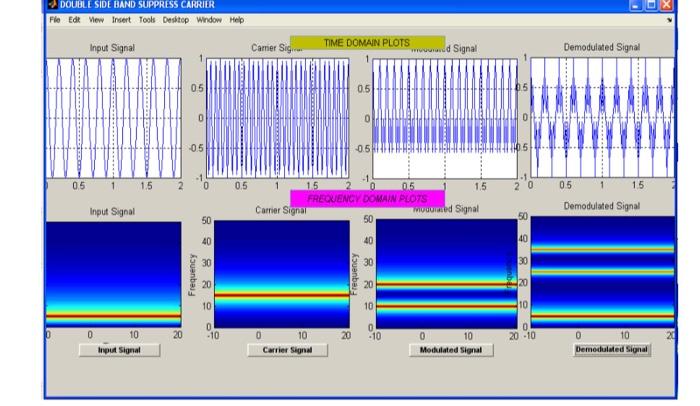Click the Frequency axis label of Carrier spectrogram
Viewport: 700px width, 406px height.
[192, 275]
